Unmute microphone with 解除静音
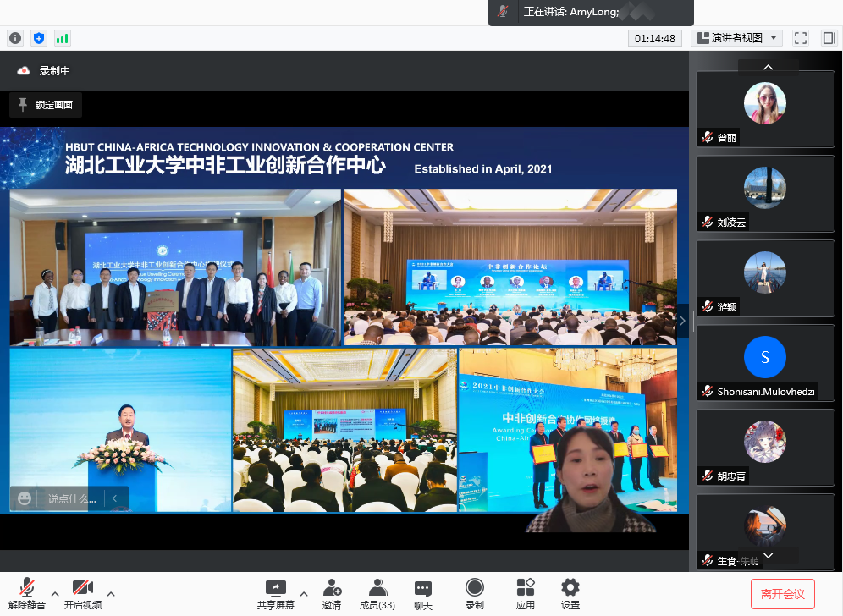Viewport: 843px width, 616px height. click(x=27, y=593)
